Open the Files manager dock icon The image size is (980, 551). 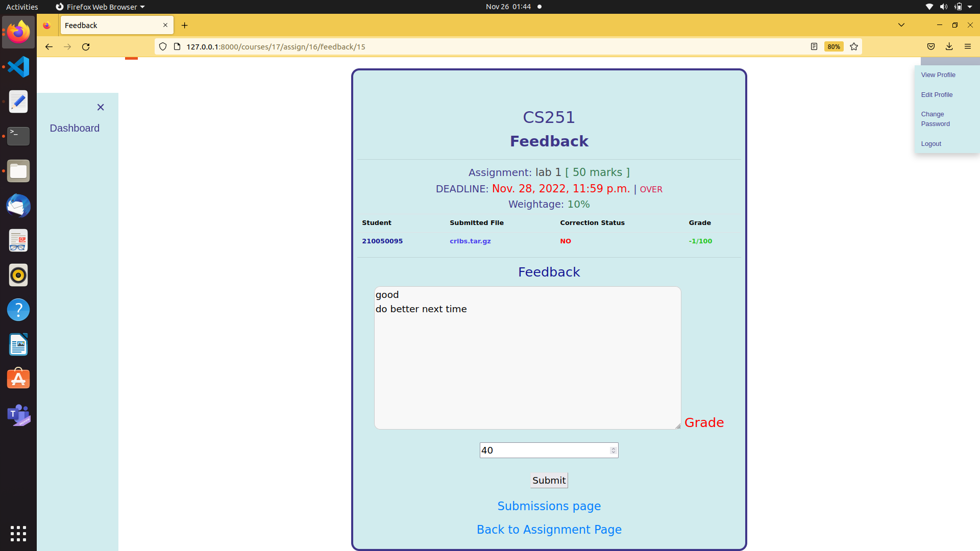[x=18, y=171]
